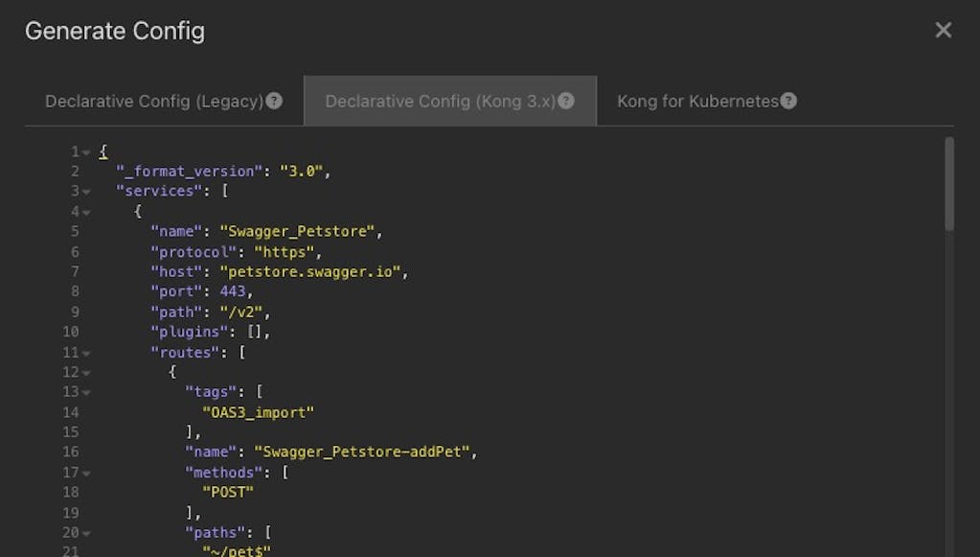980x557 pixels.
Task: Collapse the "tags" array fold arrow
Action: click(x=86, y=393)
